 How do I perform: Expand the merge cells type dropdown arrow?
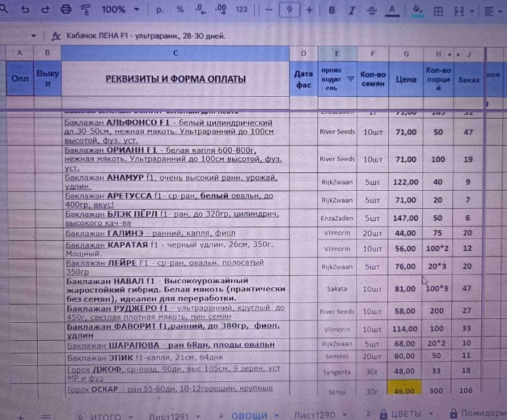tap(472, 11)
